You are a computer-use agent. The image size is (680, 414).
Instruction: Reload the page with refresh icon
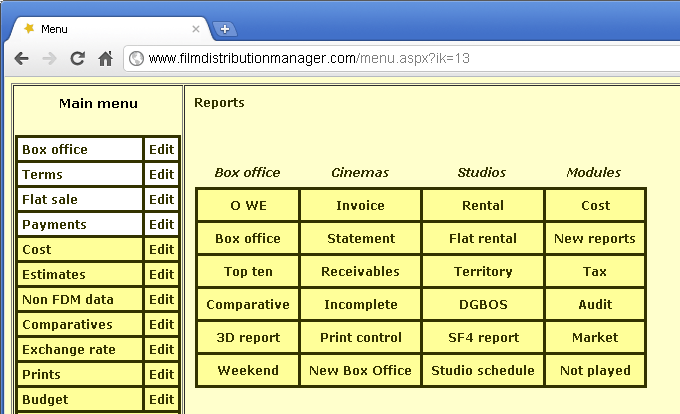(77, 58)
